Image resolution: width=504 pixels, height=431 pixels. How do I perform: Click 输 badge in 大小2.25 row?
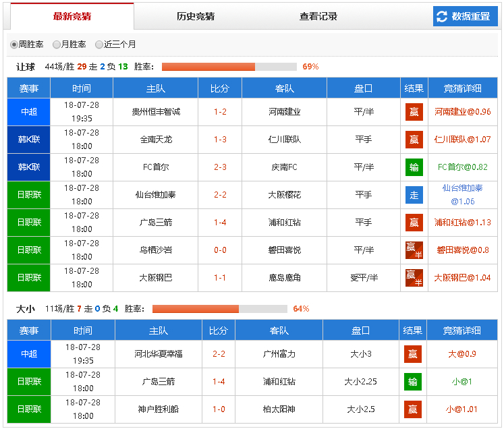[413, 382]
